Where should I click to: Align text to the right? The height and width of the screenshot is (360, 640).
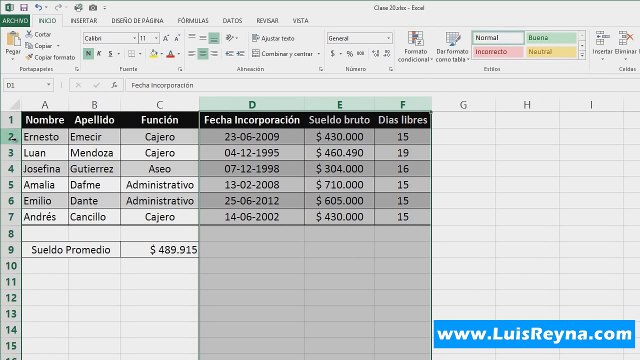[214, 53]
